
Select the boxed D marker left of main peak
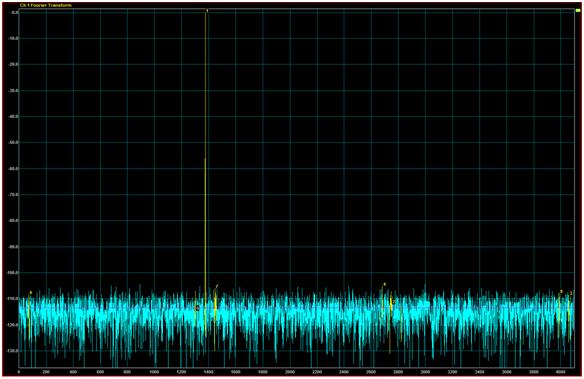[x=197, y=308]
